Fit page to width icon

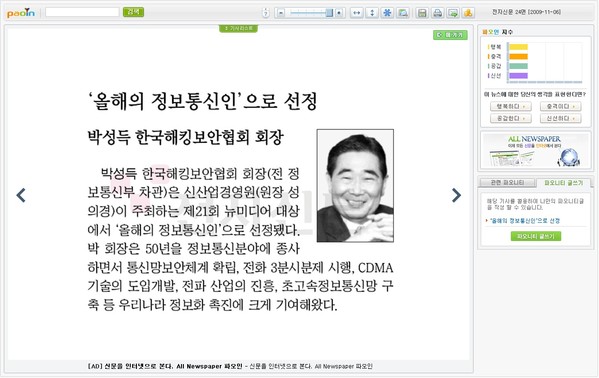[x=356, y=13]
